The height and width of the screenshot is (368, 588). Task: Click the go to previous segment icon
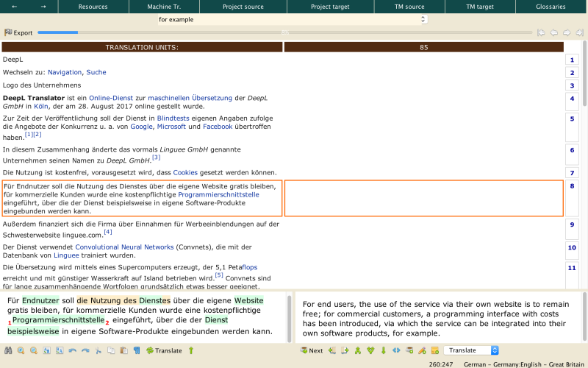pos(332,350)
